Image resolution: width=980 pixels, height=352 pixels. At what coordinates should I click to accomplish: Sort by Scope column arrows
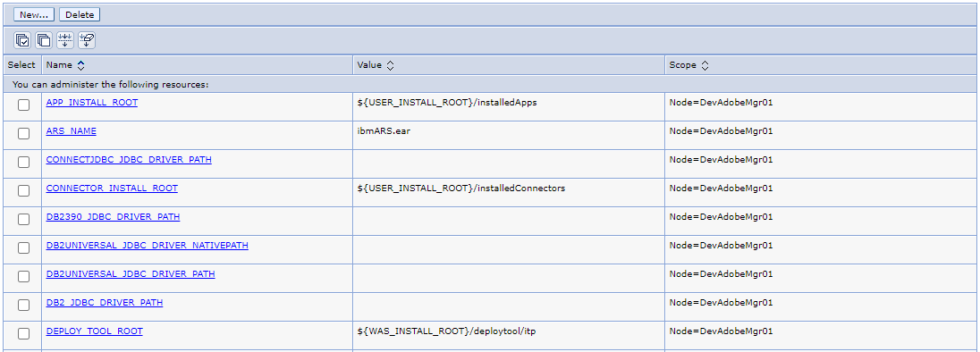[x=705, y=65]
